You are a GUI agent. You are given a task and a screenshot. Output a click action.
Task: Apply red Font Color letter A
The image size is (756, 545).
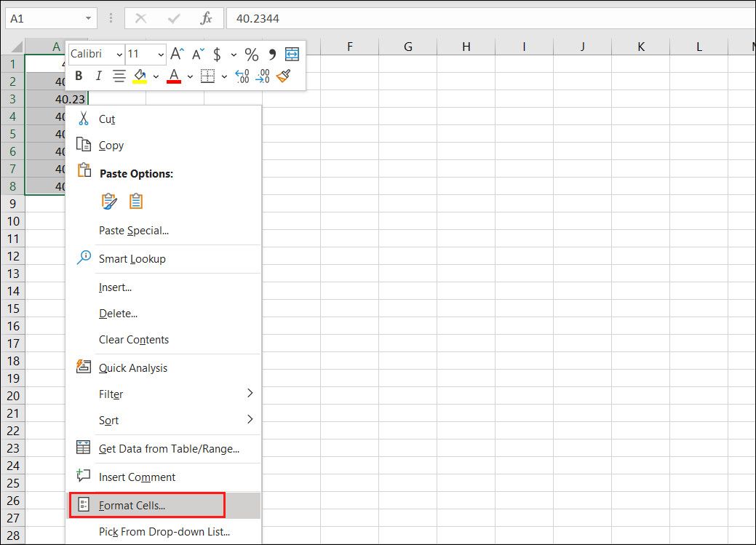coord(174,76)
